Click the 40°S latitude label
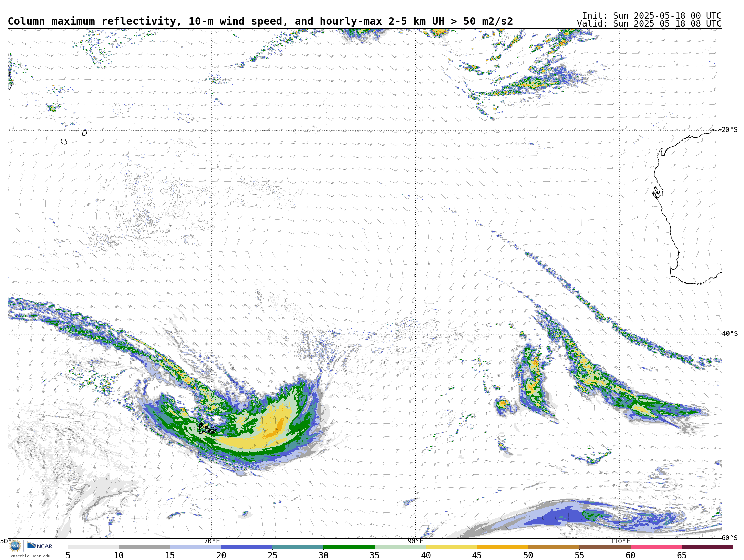This screenshot has height=560, width=744. [x=730, y=334]
